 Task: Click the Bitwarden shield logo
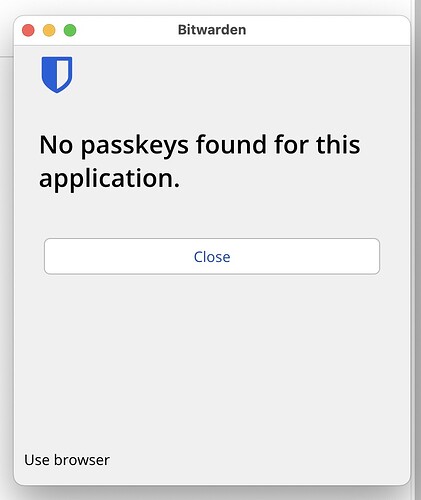pyautogui.click(x=57, y=75)
